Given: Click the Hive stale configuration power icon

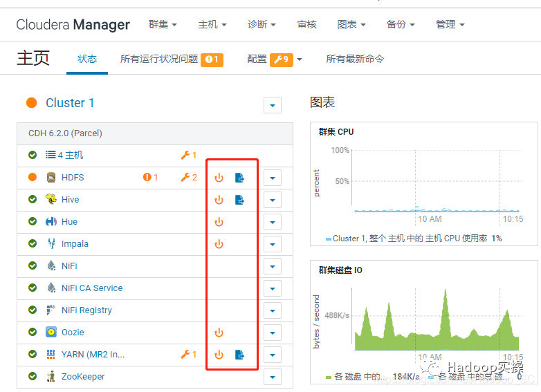Looking at the screenshot, I should point(219,200).
